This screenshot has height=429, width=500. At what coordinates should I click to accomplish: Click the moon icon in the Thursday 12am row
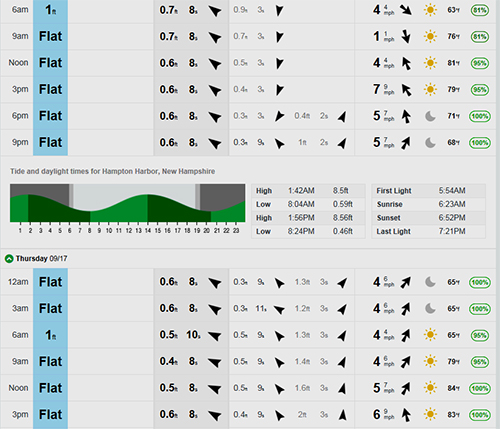(x=430, y=282)
